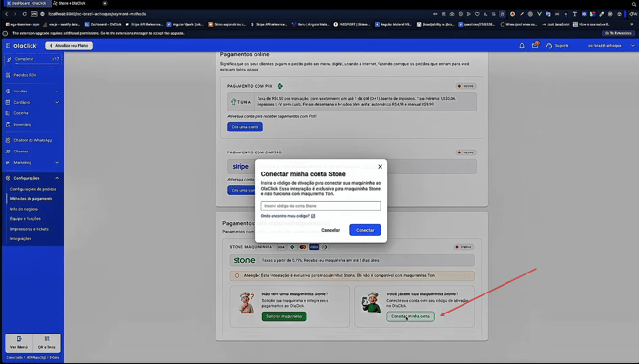Open the store icon with orange badge
Screen dimensions: 639x364
535,45
